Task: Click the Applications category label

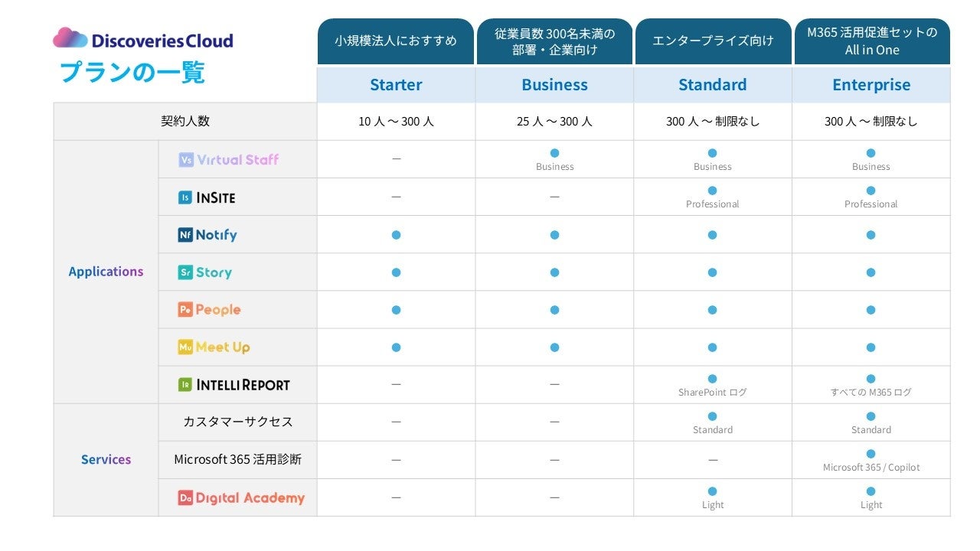Action: point(106,272)
